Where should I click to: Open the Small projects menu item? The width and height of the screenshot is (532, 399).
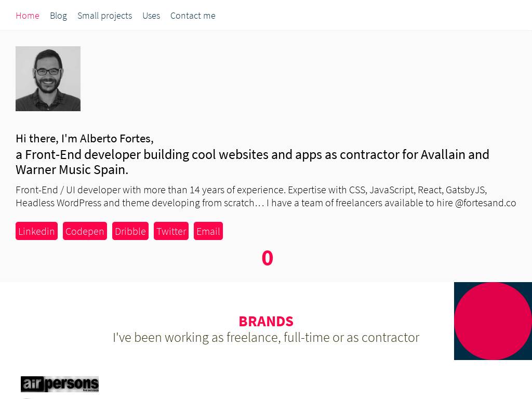(104, 16)
